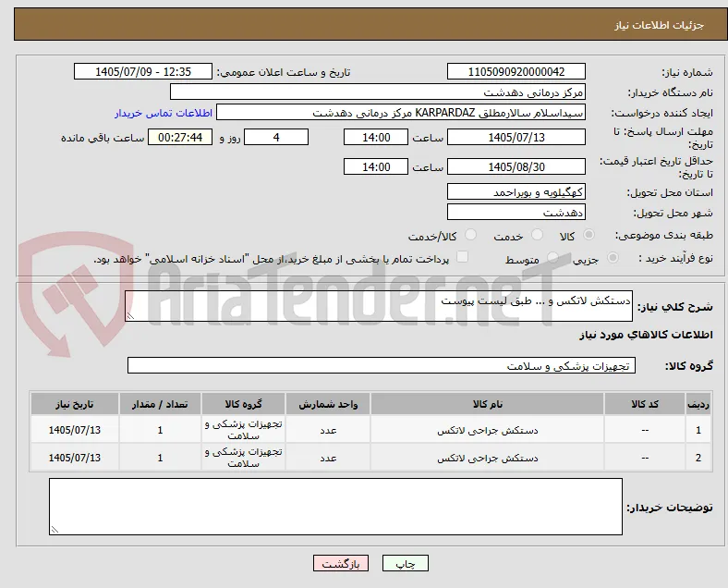Click the remaining time field 00:27:44
Viewport: 728px width, 588px height.
click(x=180, y=138)
